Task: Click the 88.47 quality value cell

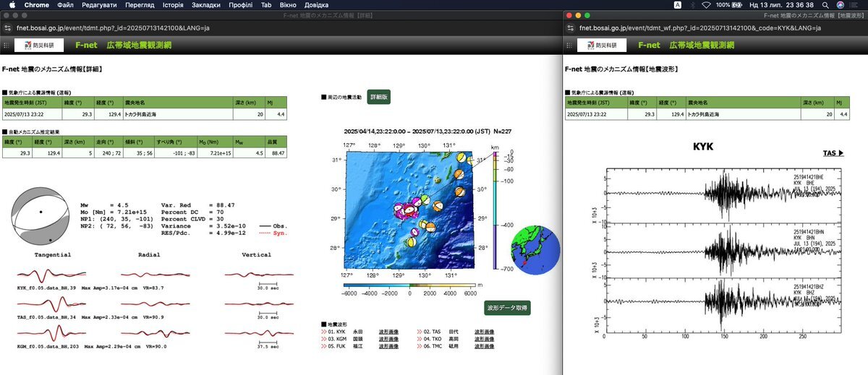Action: pyautogui.click(x=276, y=153)
